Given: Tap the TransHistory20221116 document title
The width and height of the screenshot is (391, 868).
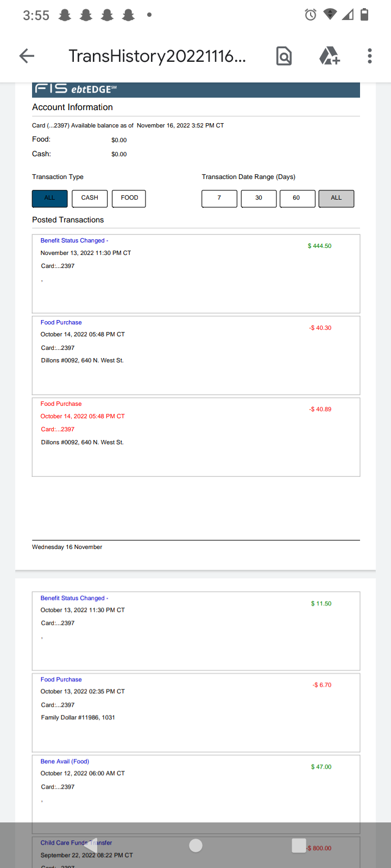Looking at the screenshot, I should [157, 55].
